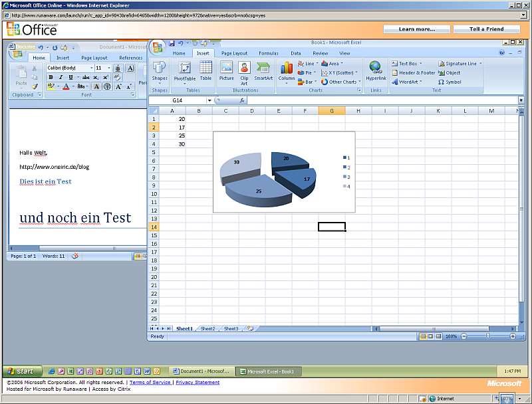Click the Learn more... button

coord(417,29)
